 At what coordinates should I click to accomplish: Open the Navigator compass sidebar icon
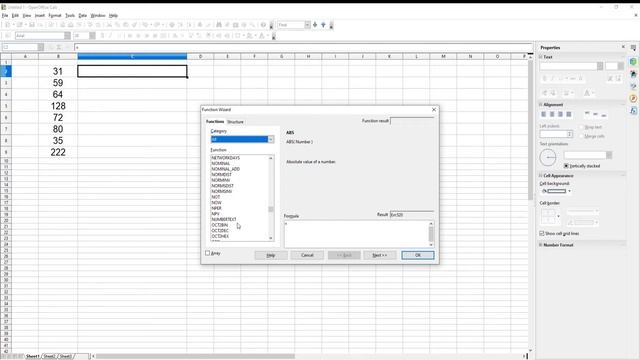coord(633,98)
